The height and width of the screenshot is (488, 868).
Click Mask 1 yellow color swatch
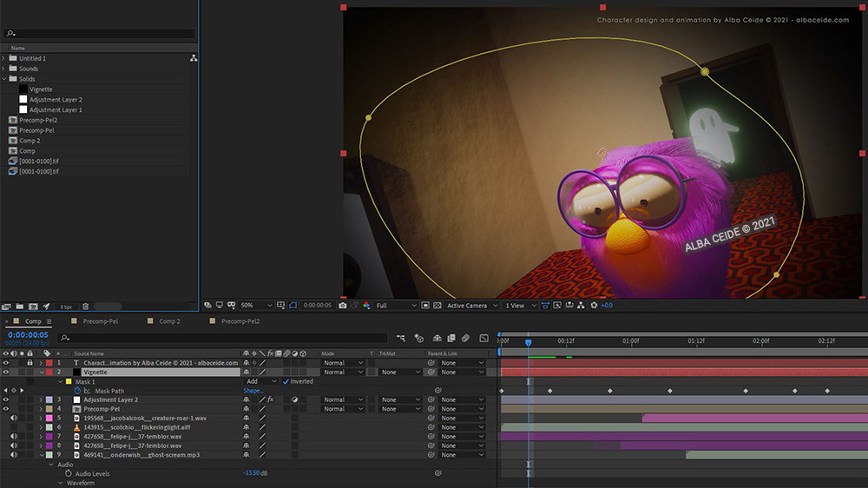point(69,382)
